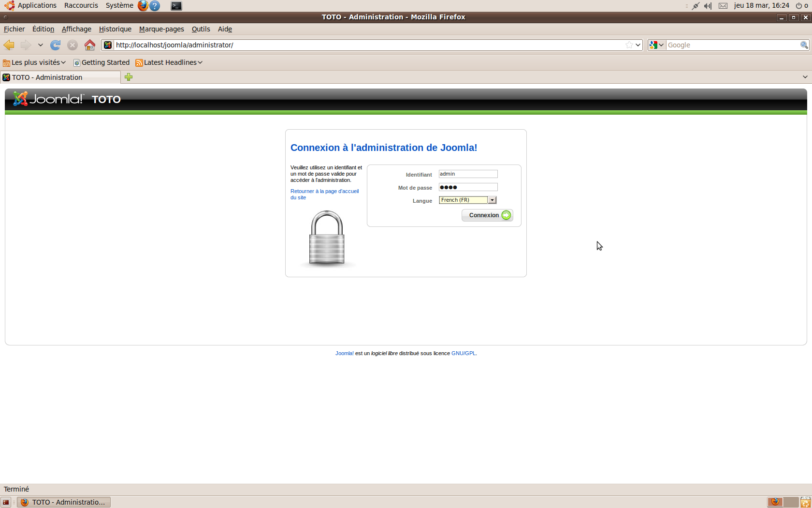The image size is (812, 508).
Task: Open the GNU/GPL license link
Action: 464,353
